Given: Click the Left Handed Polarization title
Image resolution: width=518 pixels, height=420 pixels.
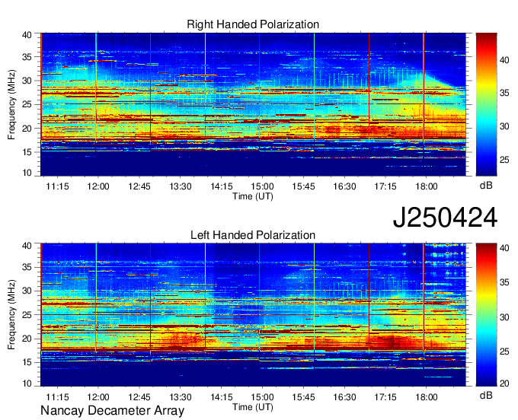Looking at the screenshot, I should pos(253,235).
